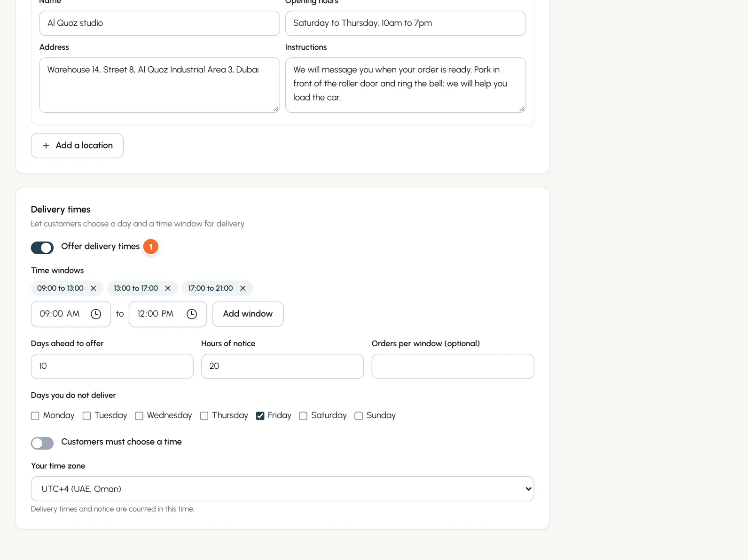Open clock picker for 12:00 PM end time

(x=192, y=314)
